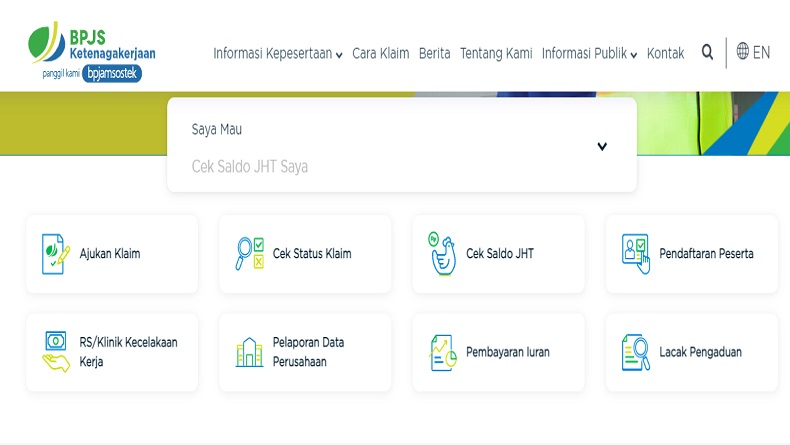Click the Pelaporan Data Perusahaan building icon
This screenshot has width=790, height=445.
[x=249, y=352]
